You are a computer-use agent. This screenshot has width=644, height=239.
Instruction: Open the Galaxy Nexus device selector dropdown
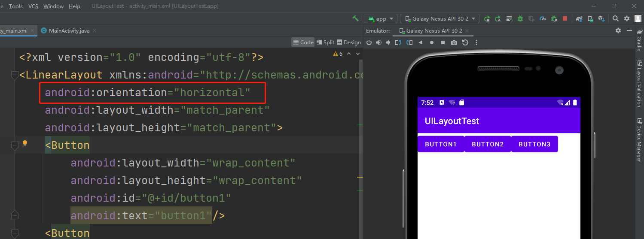point(440,19)
